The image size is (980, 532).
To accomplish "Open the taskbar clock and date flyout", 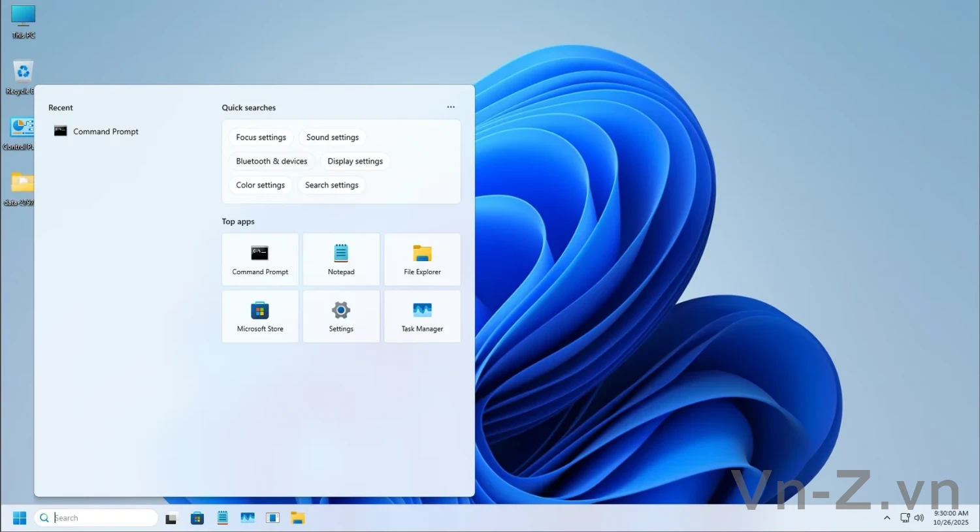I will click(x=951, y=518).
